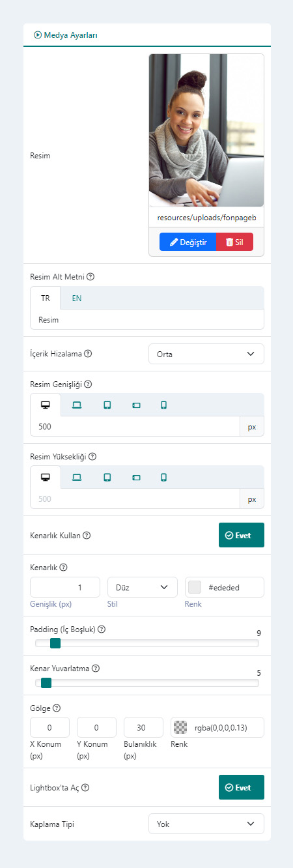Image resolution: width=293 pixels, height=868 pixels.
Task: Select mobile phone tab under Resim Genişliği
Action: [x=164, y=405]
